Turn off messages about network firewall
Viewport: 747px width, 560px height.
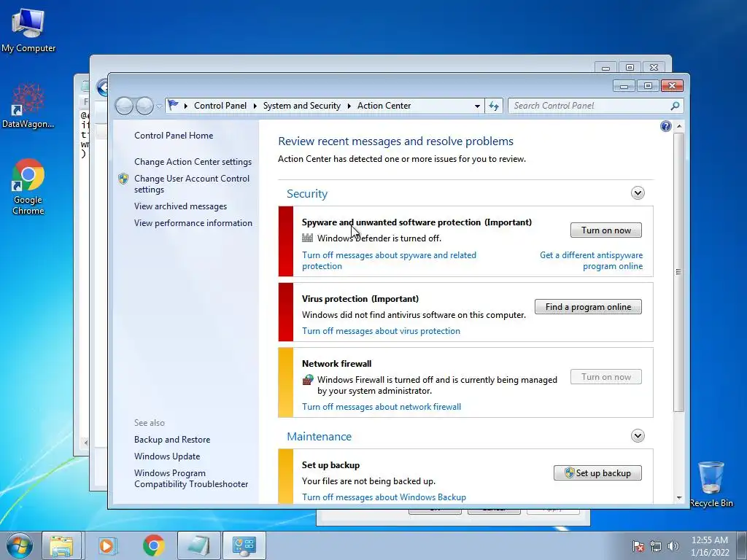tap(382, 407)
